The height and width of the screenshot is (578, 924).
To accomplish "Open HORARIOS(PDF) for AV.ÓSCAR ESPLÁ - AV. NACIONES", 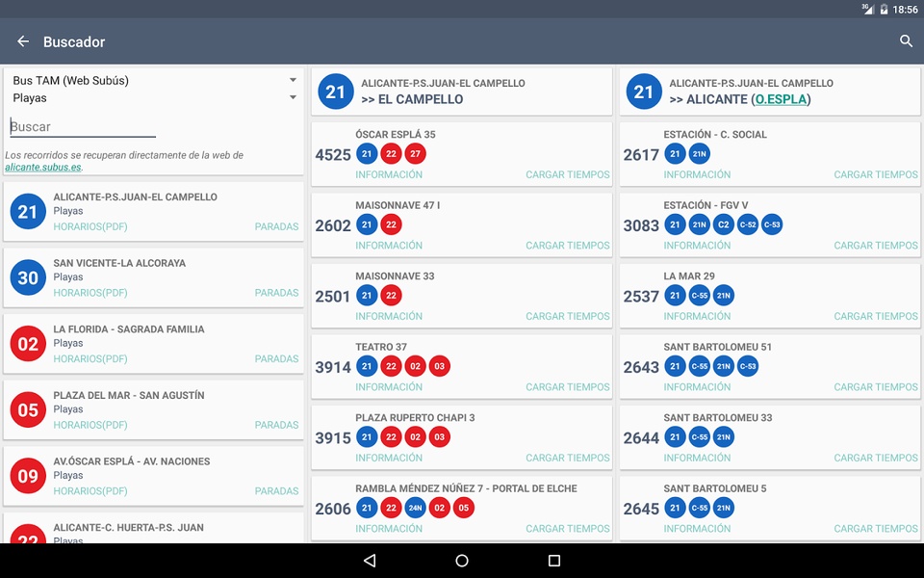I will 90,490.
